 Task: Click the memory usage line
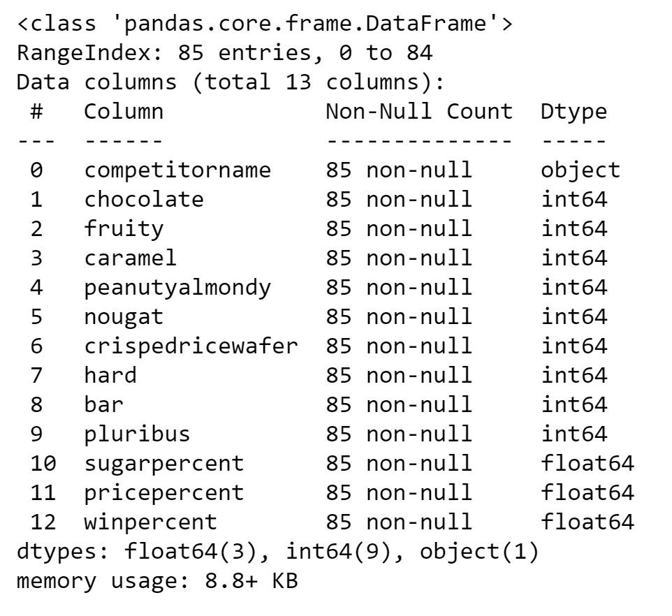[157, 581]
